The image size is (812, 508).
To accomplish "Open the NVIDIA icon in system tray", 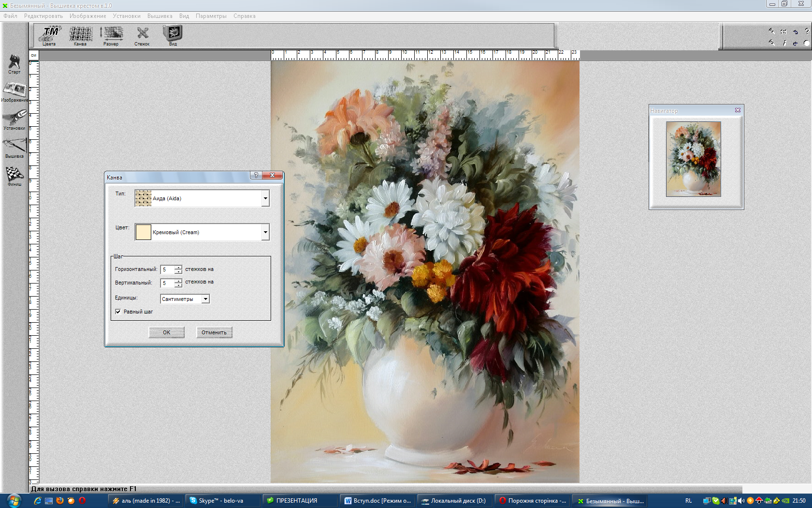I will 786,501.
